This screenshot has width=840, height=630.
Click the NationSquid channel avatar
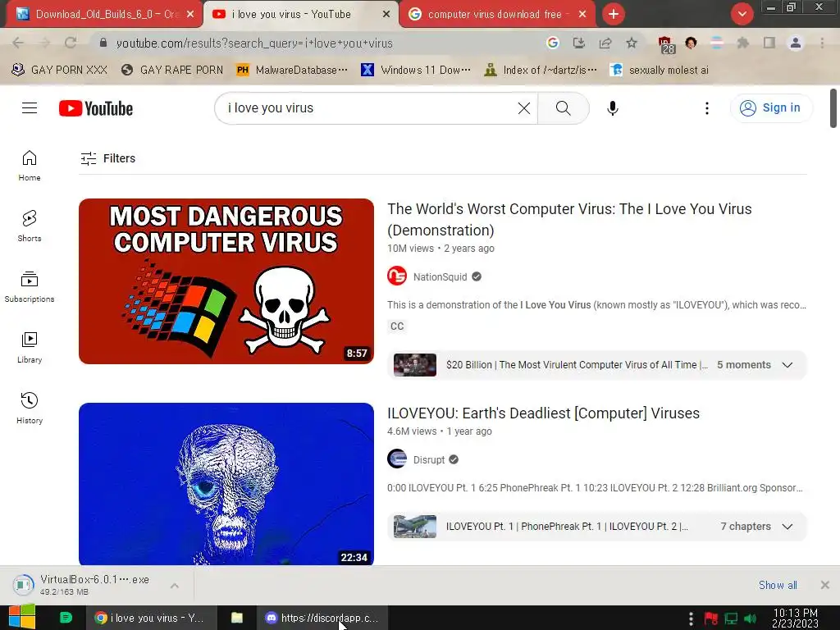coord(397,276)
